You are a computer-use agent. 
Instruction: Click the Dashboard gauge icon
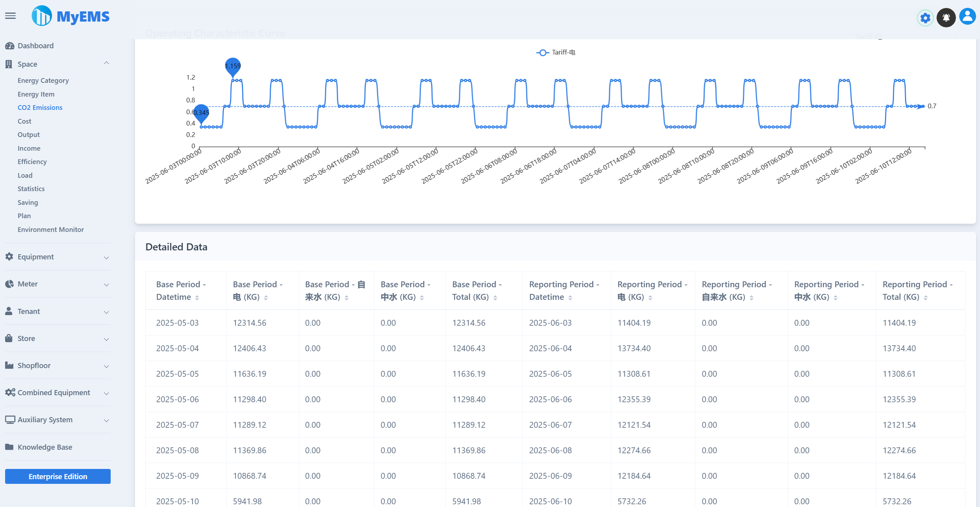click(x=9, y=46)
